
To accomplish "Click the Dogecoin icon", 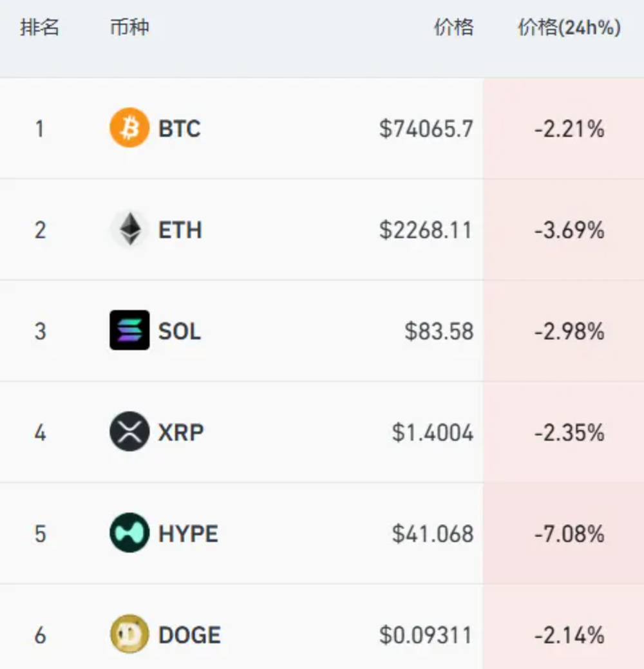I will coord(129,634).
